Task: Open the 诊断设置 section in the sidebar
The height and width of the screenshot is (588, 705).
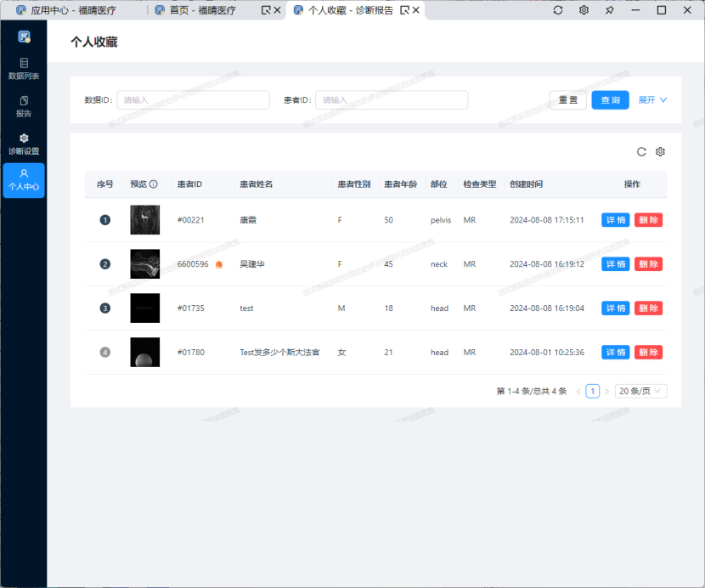Action: pyautogui.click(x=23, y=144)
